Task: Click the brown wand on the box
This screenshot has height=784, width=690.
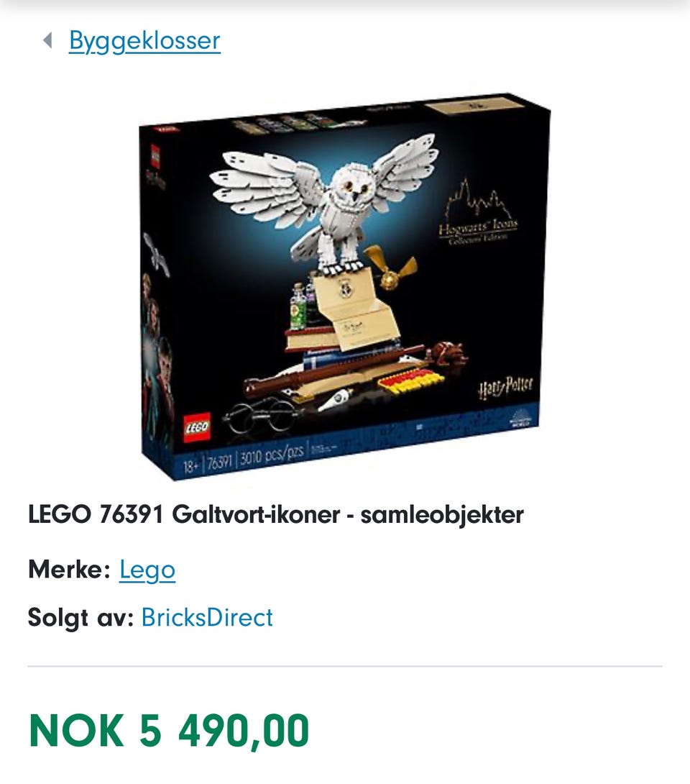Action: (333, 371)
